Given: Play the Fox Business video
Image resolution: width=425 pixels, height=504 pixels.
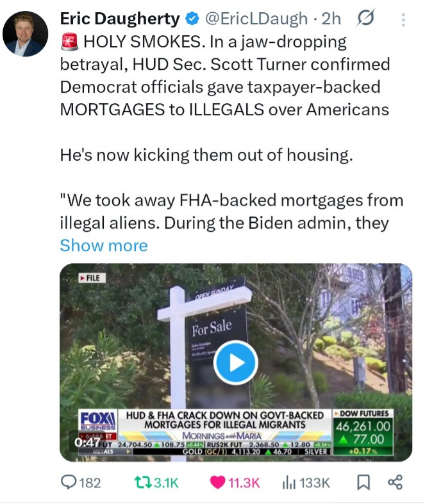Looking at the screenshot, I should (236, 362).
